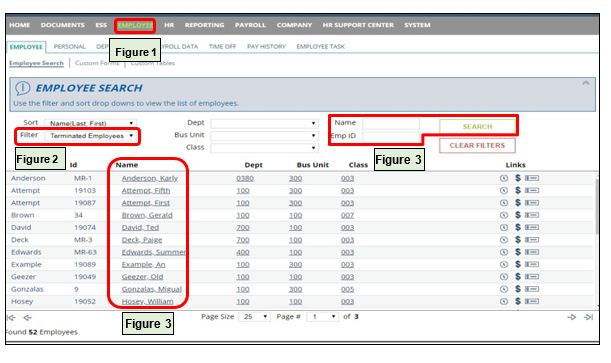Open the Employee Search sub-link
Image resolution: width=611 pixels, height=363 pixels.
tap(36, 63)
